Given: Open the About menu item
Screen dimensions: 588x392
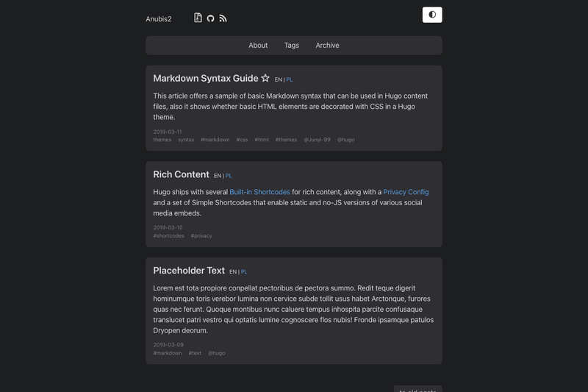Looking at the screenshot, I should (258, 46).
